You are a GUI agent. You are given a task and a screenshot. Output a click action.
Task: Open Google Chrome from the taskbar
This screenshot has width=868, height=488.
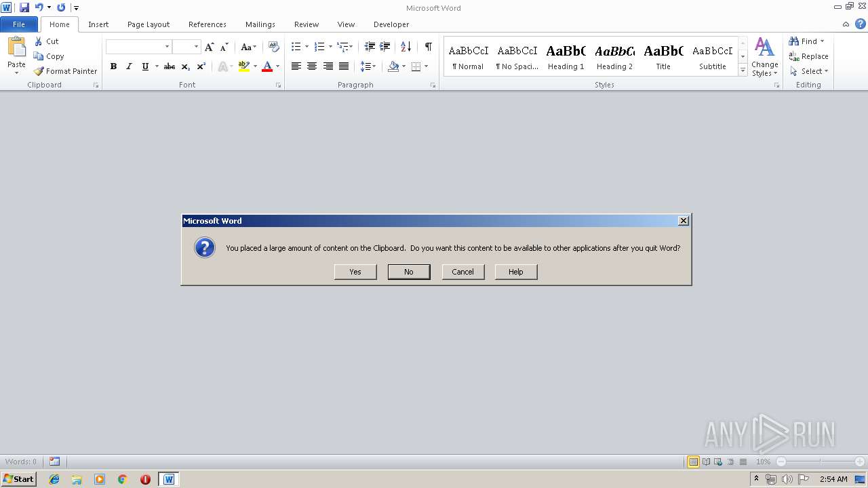(x=123, y=479)
